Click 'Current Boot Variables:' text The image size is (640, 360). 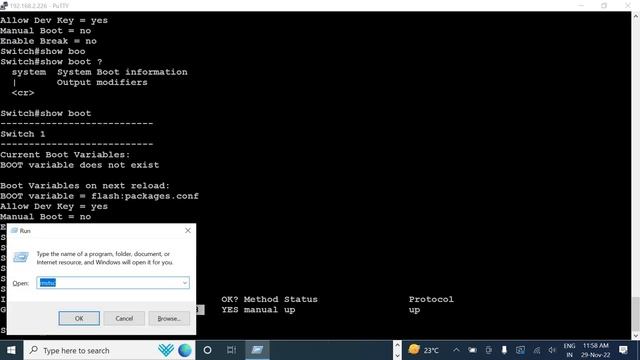65,155
